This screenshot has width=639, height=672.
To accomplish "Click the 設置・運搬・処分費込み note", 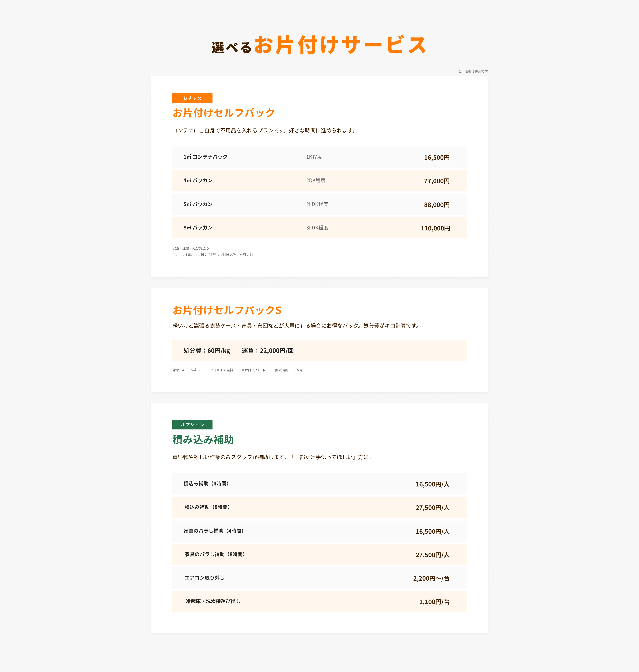I will [190, 248].
